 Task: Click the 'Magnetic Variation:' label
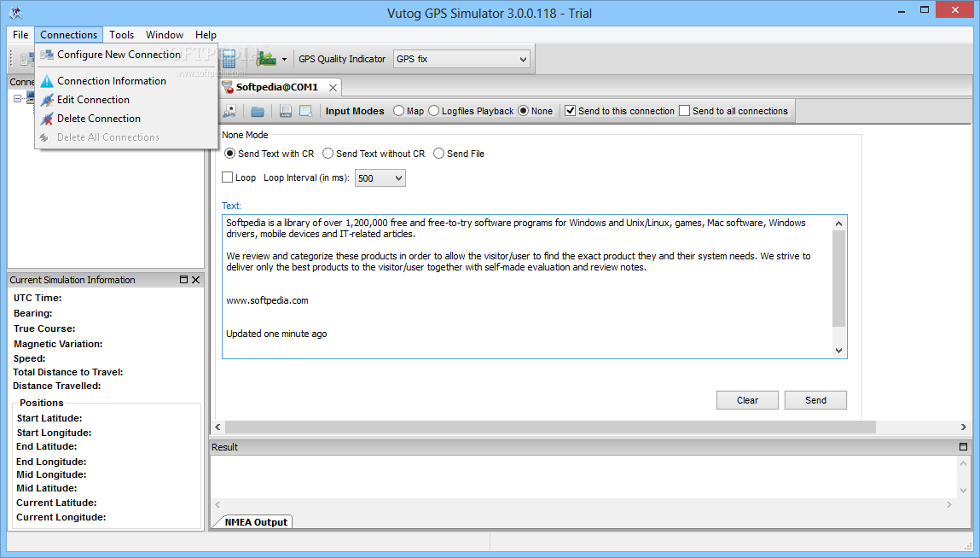[x=58, y=344]
